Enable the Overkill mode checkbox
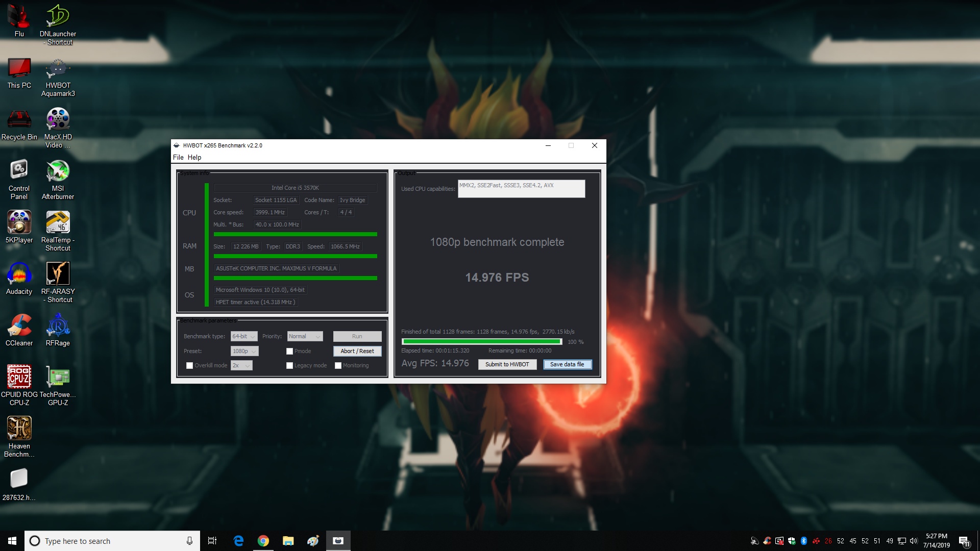Screen dimensions: 980x551 tap(190, 365)
